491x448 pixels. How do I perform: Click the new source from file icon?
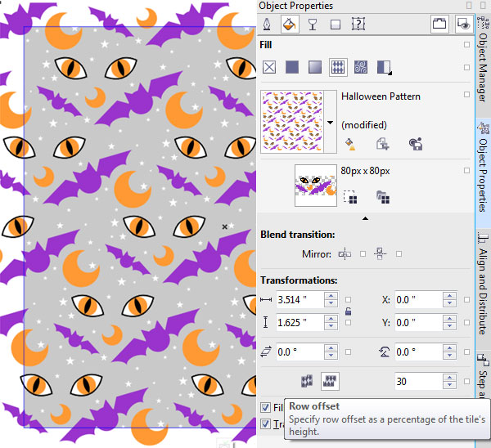click(x=383, y=197)
